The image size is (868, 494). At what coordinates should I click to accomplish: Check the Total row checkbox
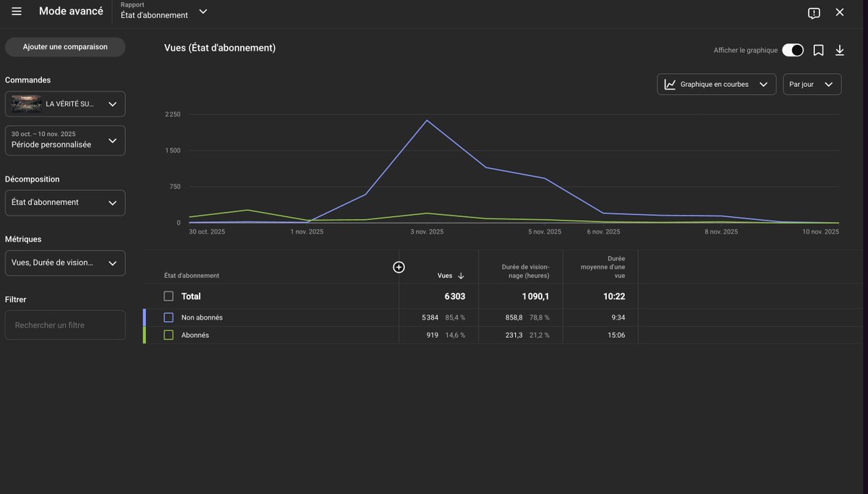pyautogui.click(x=169, y=296)
